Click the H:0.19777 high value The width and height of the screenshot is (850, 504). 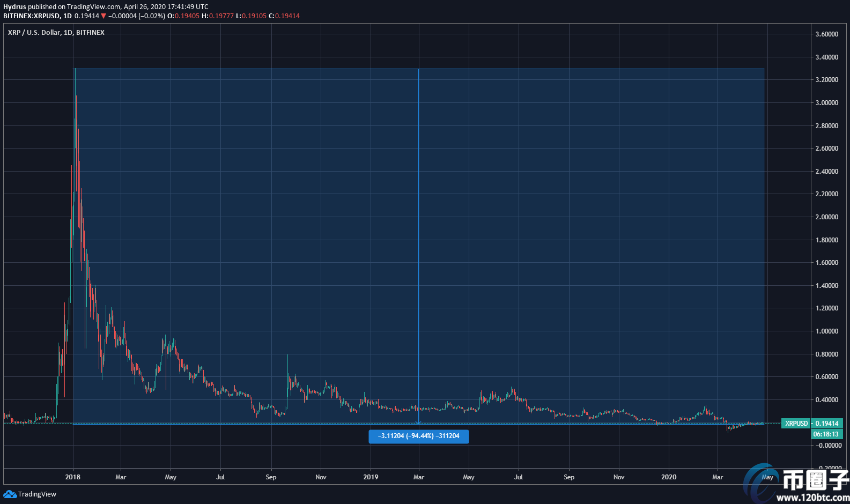(x=218, y=16)
